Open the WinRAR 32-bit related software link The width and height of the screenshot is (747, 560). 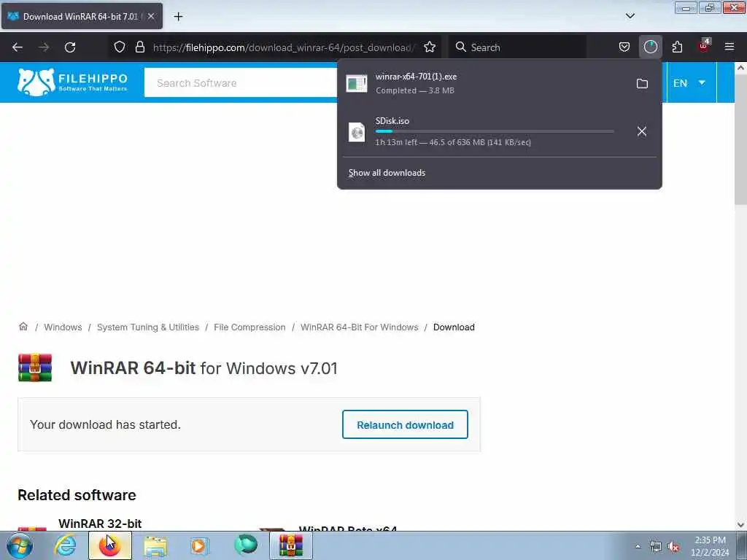point(100,524)
